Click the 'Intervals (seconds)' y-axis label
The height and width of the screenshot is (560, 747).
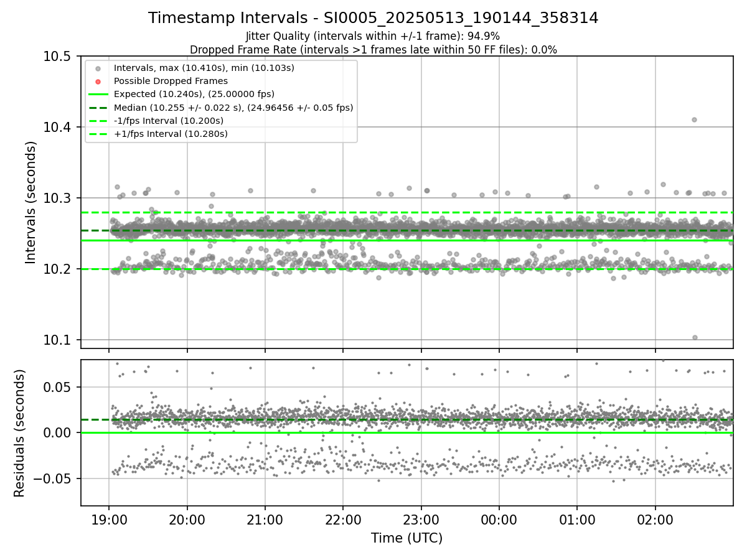click(31, 202)
